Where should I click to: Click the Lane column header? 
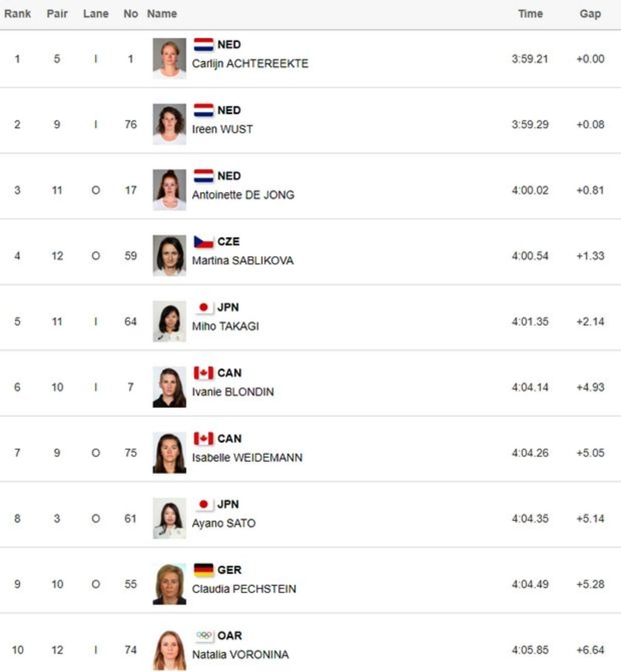96,13
